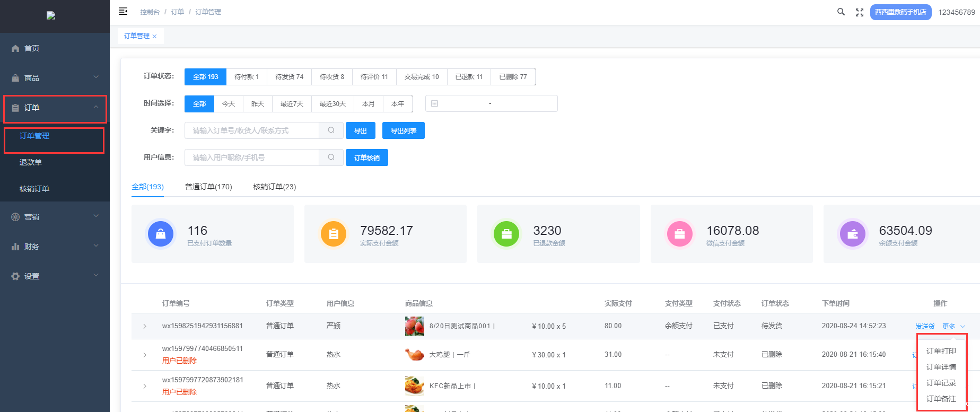Choose 订单详情 from the dropdown menu

click(941, 367)
